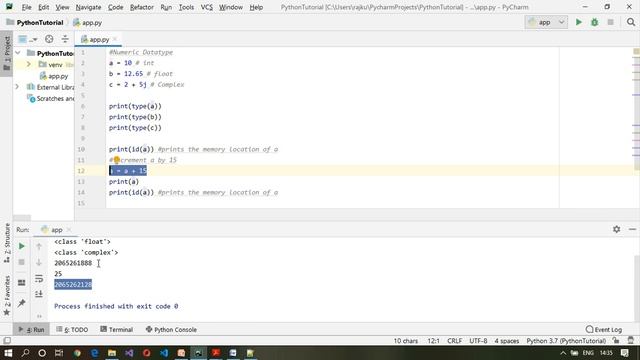Click line number 13 in the gutter

click(x=81, y=182)
